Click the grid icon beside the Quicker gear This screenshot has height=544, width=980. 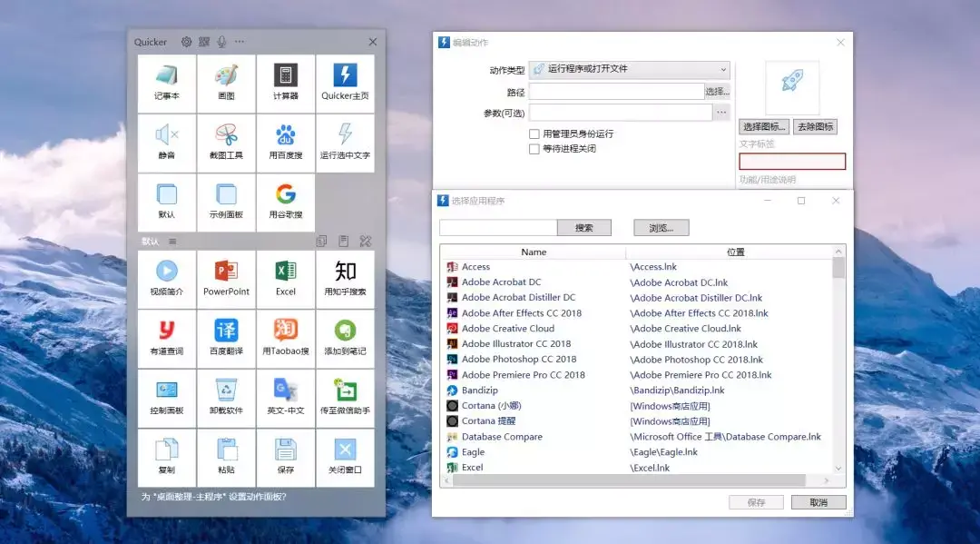[x=204, y=42]
